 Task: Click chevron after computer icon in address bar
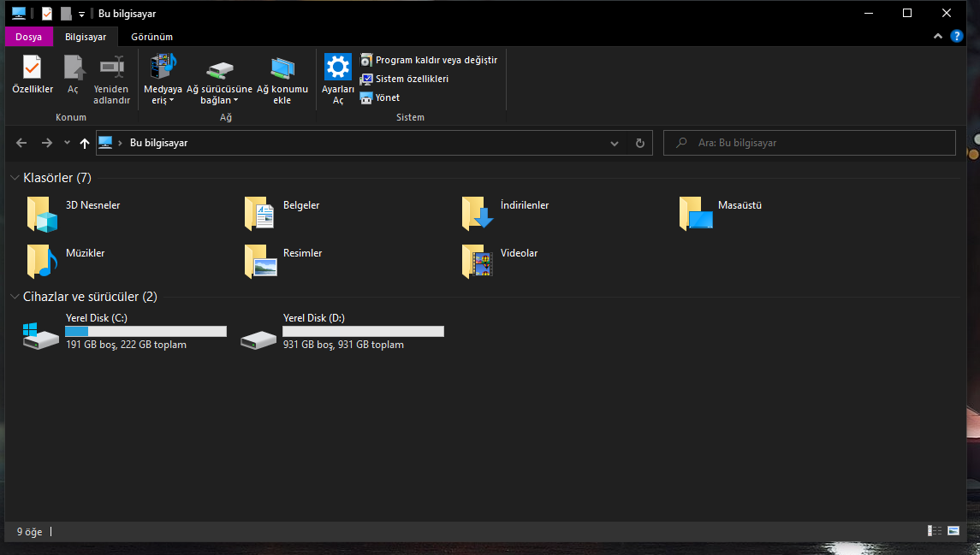click(x=120, y=143)
